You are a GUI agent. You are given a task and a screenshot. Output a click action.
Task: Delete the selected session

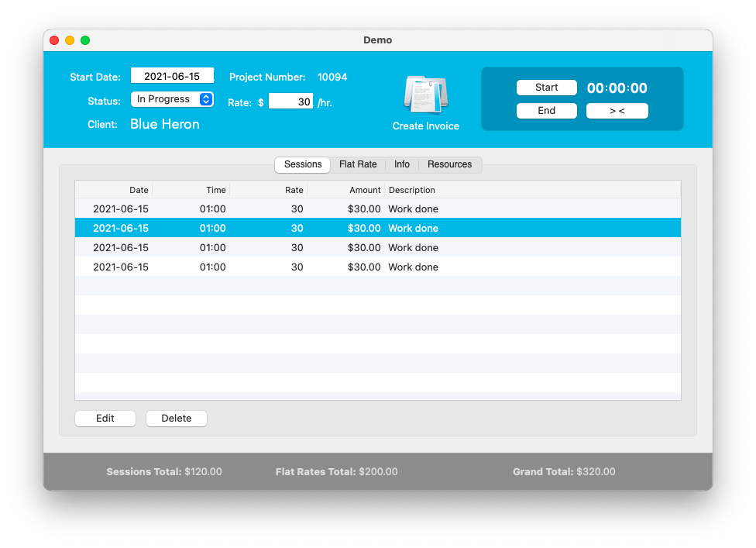pos(177,419)
